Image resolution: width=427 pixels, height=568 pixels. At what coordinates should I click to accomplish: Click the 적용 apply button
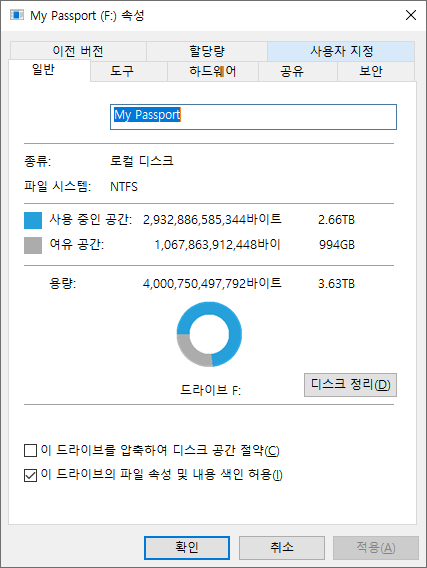point(376,547)
